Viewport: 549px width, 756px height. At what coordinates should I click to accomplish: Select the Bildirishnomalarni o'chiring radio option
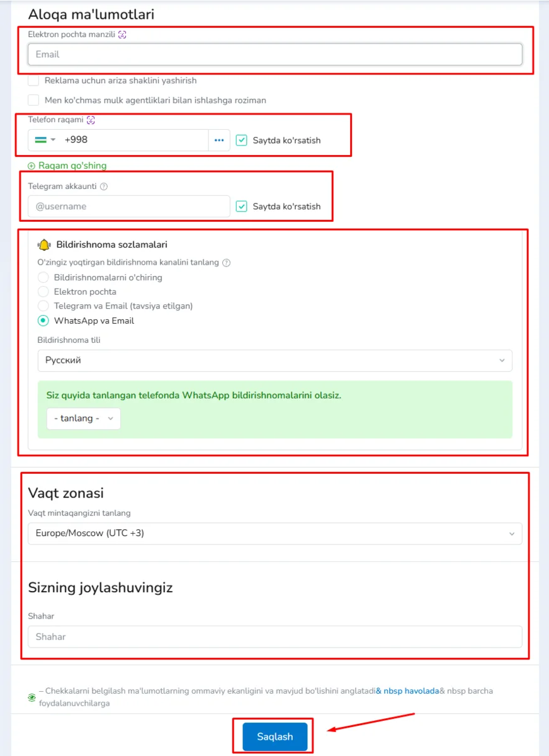click(x=43, y=277)
